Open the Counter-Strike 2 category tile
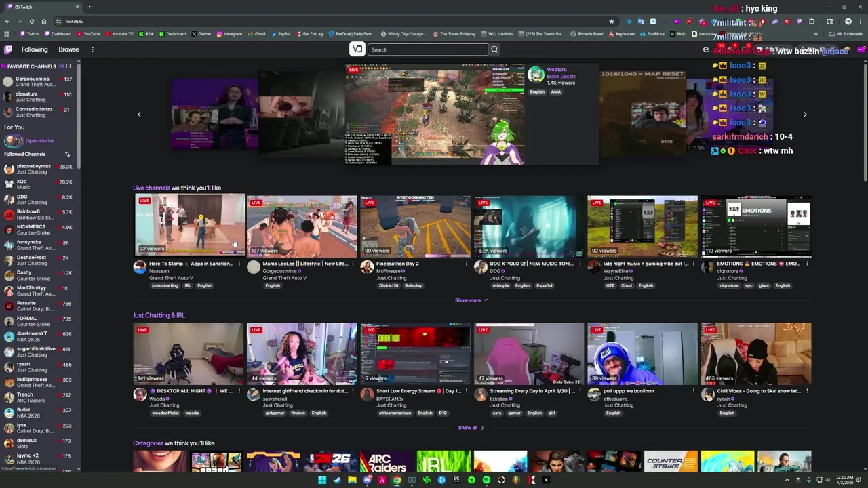This screenshot has width=868, height=488. click(671, 462)
